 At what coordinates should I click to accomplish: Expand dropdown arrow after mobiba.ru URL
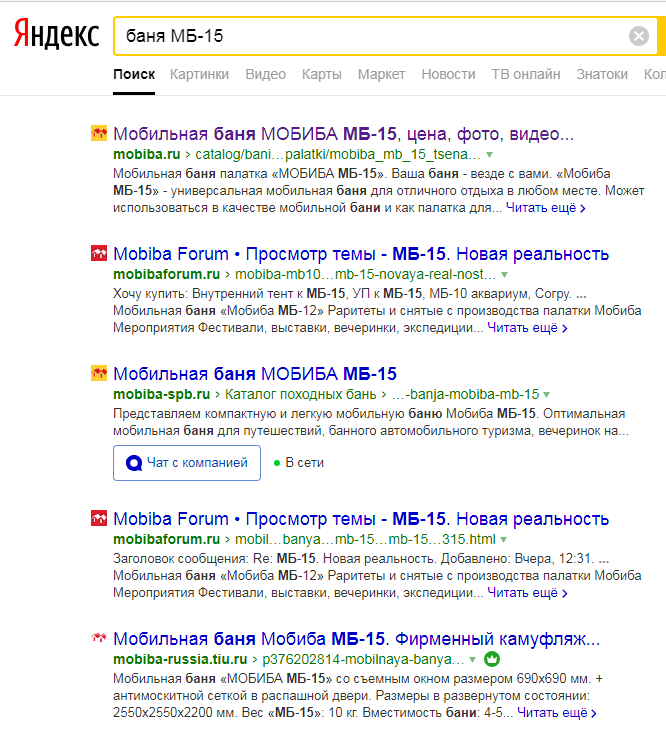point(490,155)
